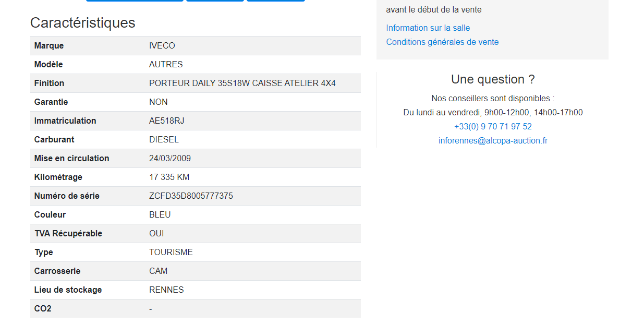This screenshot has height=324, width=644.
Task: Click the phone number +33(0) 9 70 71 97 52
Action: pyautogui.click(x=493, y=127)
